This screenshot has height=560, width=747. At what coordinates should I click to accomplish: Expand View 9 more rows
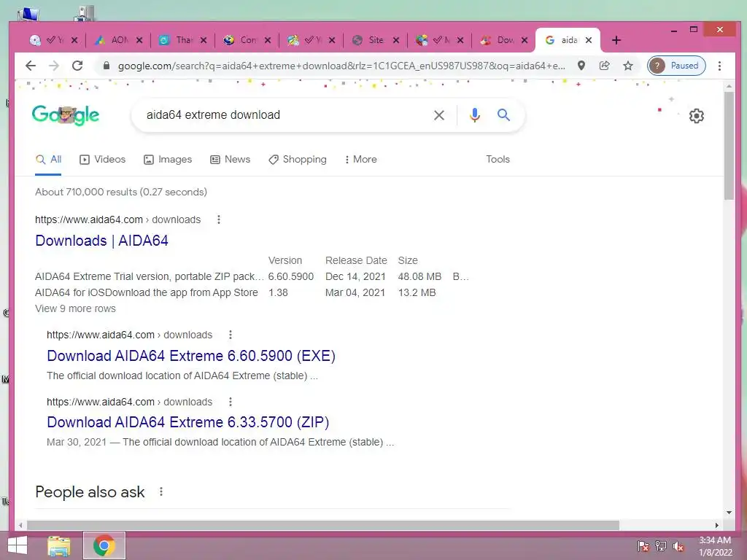[x=75, y=308]
